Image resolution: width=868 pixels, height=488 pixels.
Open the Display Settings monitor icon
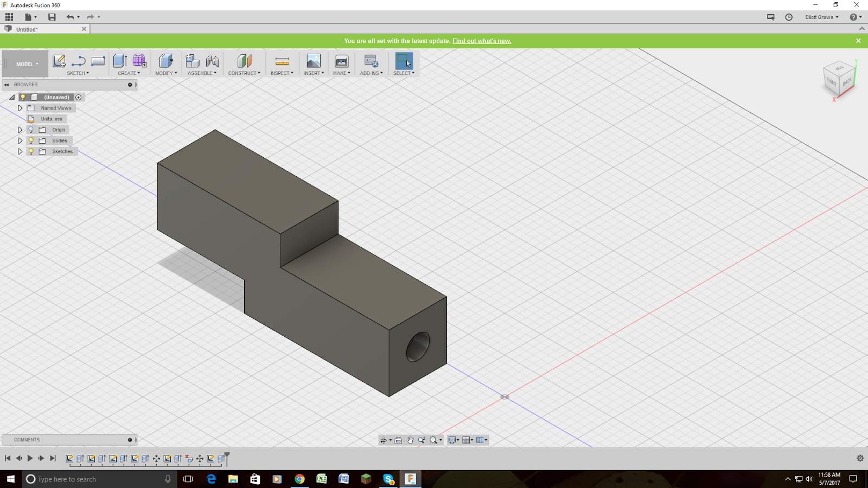(451, 440)
